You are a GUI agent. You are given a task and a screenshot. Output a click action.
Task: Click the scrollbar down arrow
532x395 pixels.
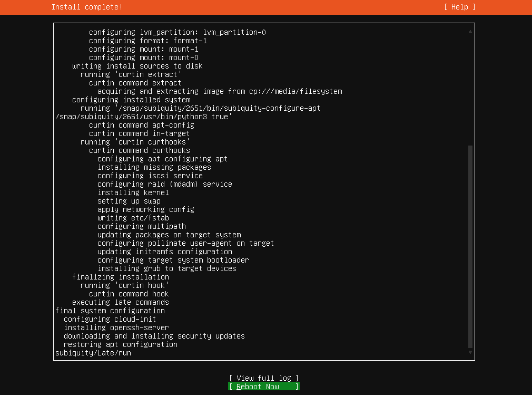pos(470,351)
